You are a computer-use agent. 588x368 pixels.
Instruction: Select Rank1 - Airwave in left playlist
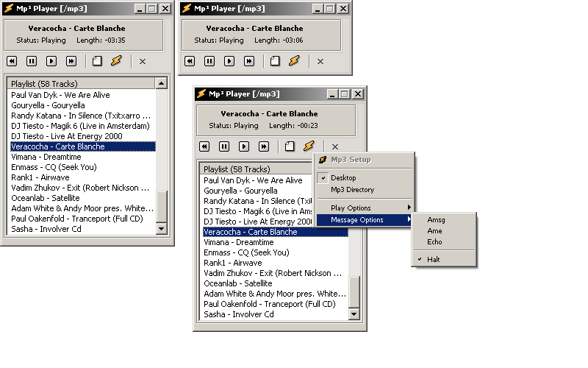(x=83, y=177)
